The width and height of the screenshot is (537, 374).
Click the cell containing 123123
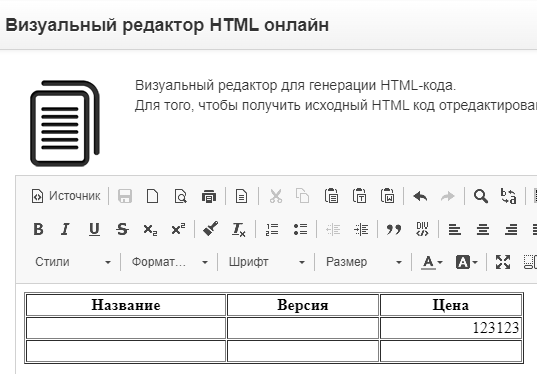click(451, 328)
